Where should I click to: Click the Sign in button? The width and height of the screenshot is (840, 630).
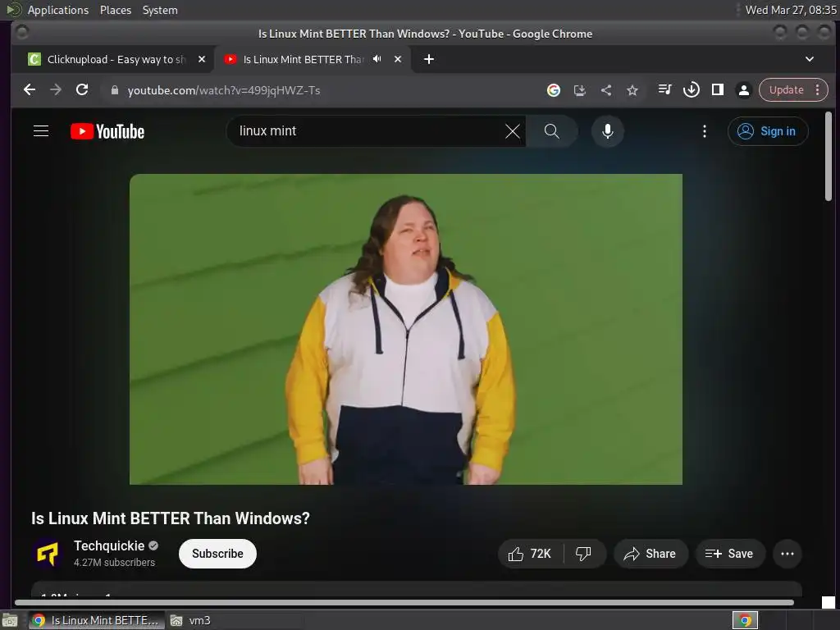[x=768, y=131]
